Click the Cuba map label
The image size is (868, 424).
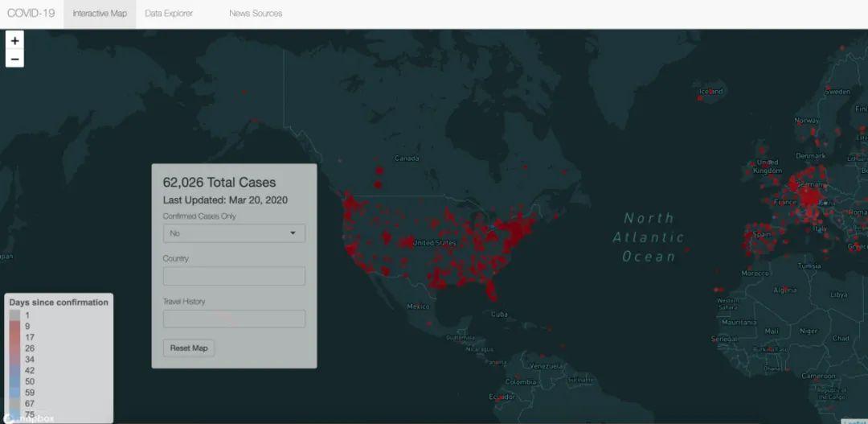(499, 315)
